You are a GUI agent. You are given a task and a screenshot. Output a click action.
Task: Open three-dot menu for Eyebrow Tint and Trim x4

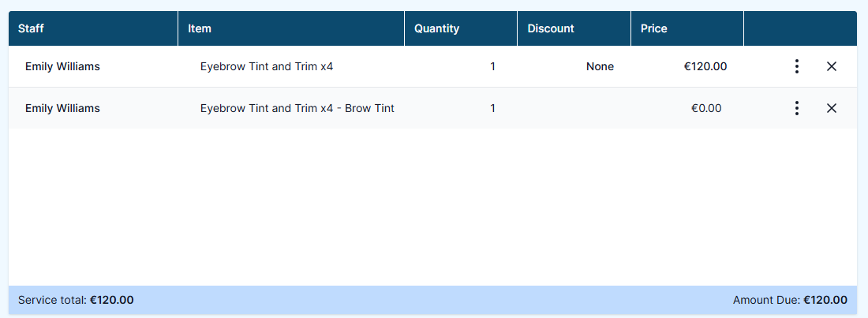tap(797, 66)
